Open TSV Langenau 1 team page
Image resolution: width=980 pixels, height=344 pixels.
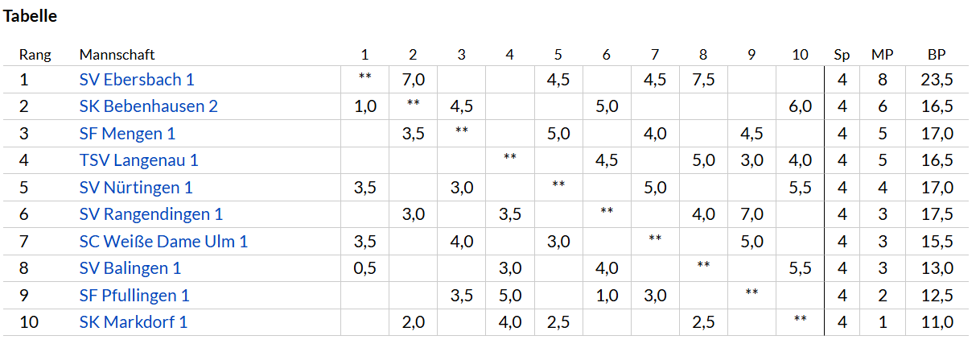(139, 160)
